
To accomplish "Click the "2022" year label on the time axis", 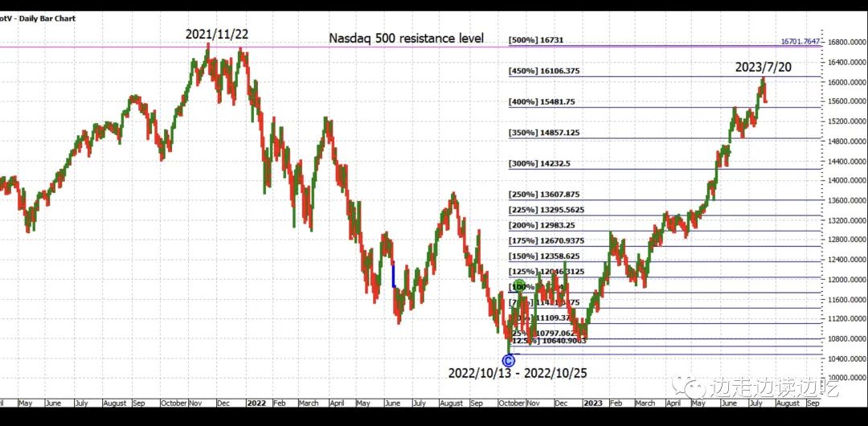I will tap(256, 403).
